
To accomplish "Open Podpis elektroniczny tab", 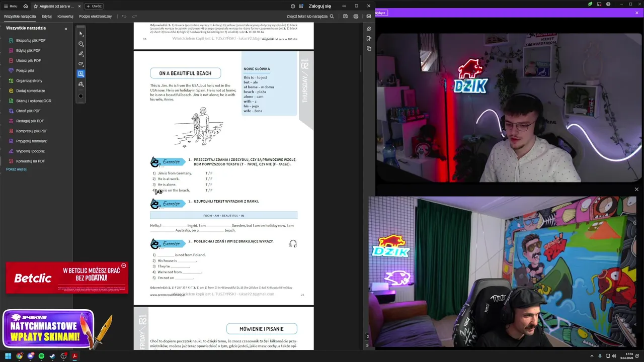I will click(x=96, y=16).
